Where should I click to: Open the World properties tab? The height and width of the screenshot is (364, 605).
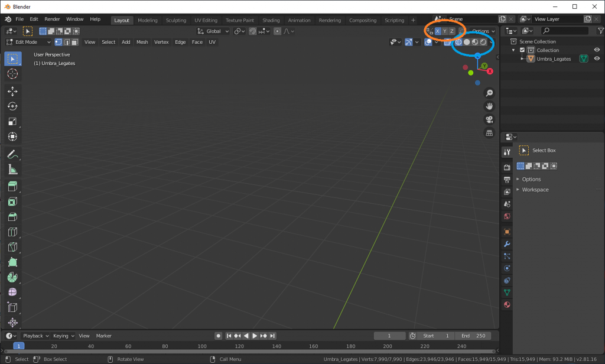point(507,216)
